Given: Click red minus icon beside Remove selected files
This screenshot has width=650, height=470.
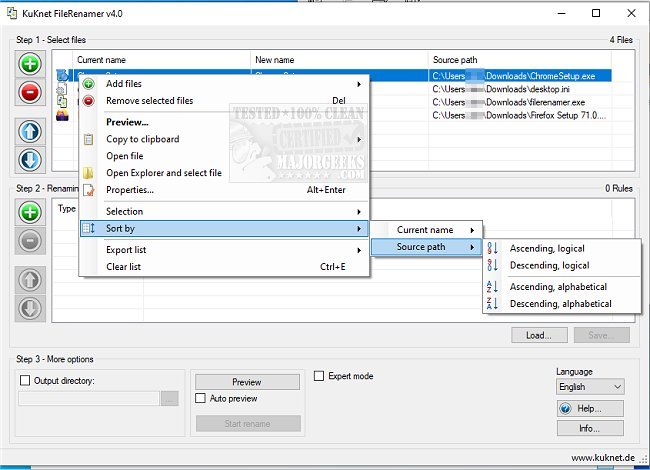Looking at the screenshot, I should point(88,101).
